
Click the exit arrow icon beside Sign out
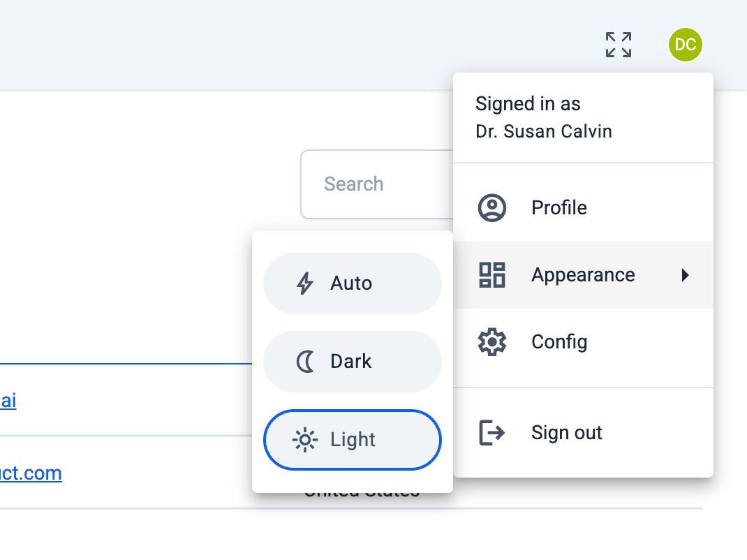[x=492, y=433]
